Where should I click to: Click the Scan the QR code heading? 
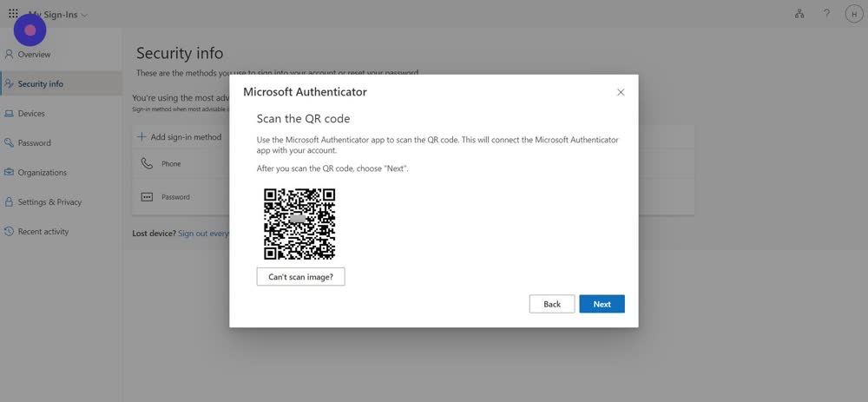pyautogui.click(x=303, y=118)
